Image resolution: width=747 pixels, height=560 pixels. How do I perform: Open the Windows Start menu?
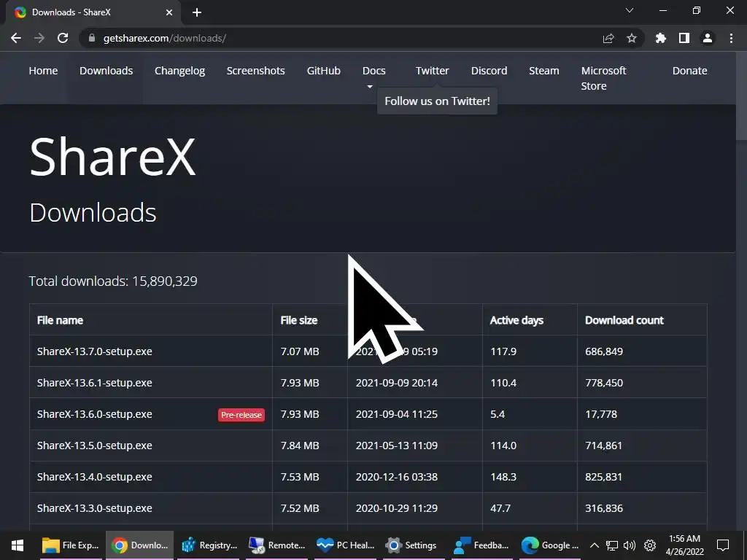[18, 545]
